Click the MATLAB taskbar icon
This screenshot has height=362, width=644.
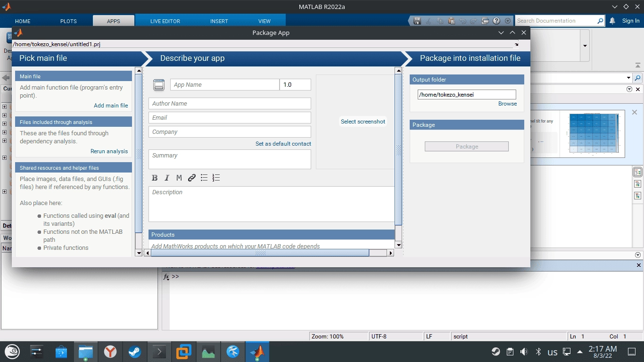(x=257, y=352)
